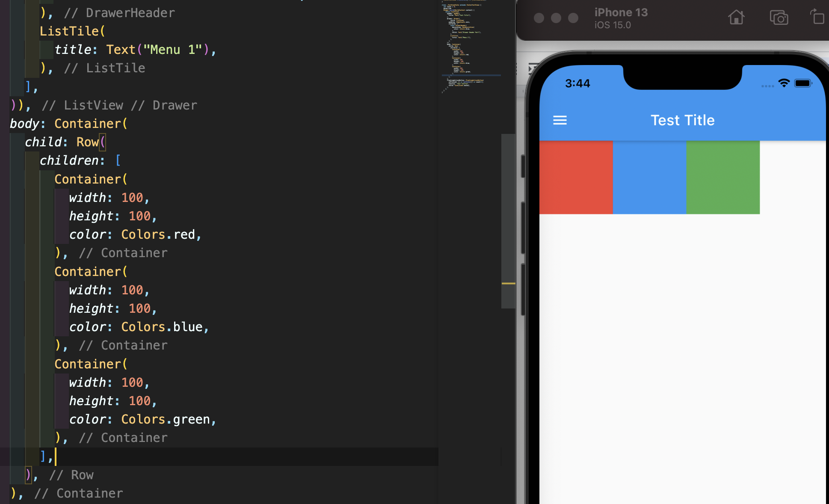This screenshot has height=504, width=829.
Task: Click the 3:44 clock in status bar
Action: pyautogui.click(x=577, y=83)
